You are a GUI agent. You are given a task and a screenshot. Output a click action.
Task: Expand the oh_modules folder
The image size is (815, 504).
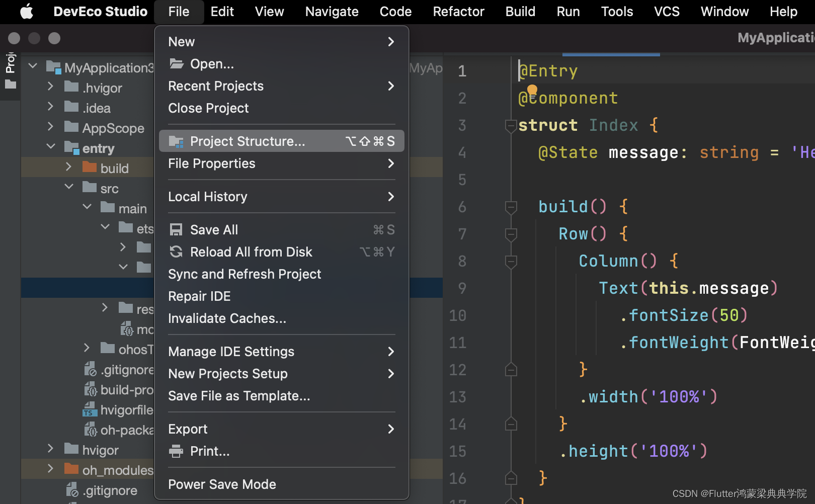coord(50,468)
